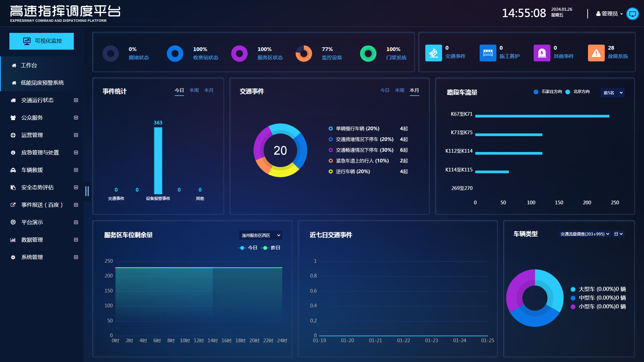This screenshot has width=644, height=362.
Task: Click the sidebar collapse handle
Action: (87, 191)
